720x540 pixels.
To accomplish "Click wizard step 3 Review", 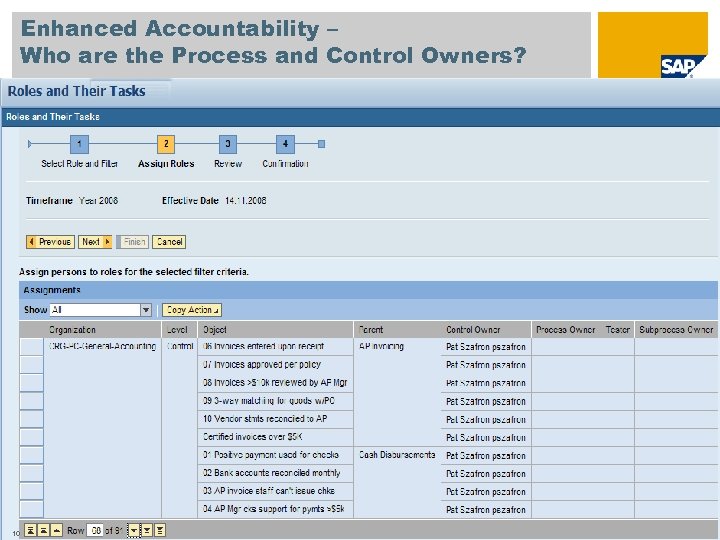I will pyautogui.click(x=228, y=144).
